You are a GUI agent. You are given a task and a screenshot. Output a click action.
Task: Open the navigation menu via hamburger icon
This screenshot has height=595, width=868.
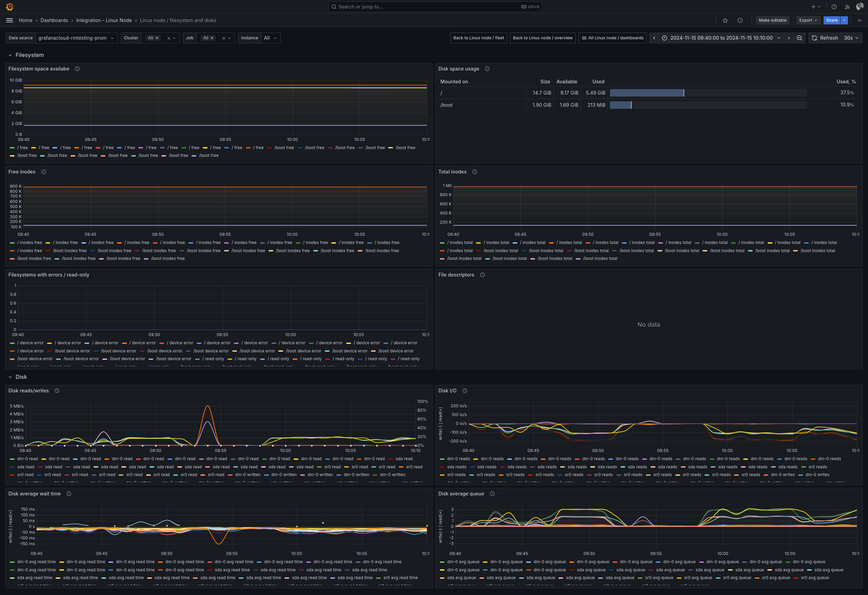9,20
